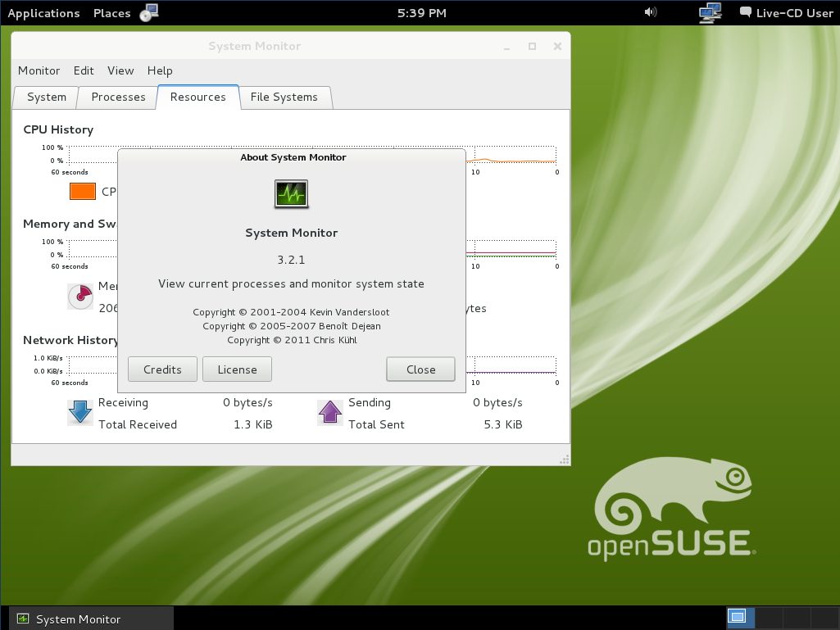Maximize the System Monitor window
Viewport: 840px width, 630px height.
[x=532, y=47]
